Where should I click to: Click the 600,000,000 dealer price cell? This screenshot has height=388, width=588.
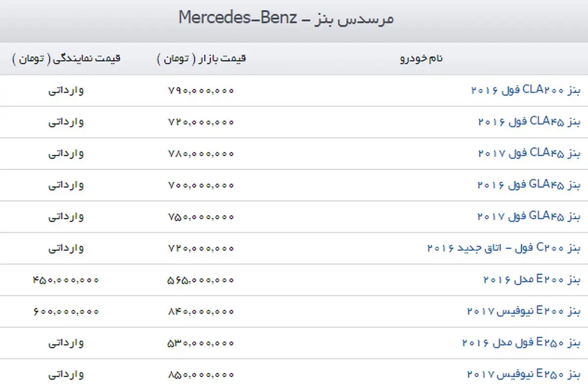pyautogui.click(x=66, y=311)
